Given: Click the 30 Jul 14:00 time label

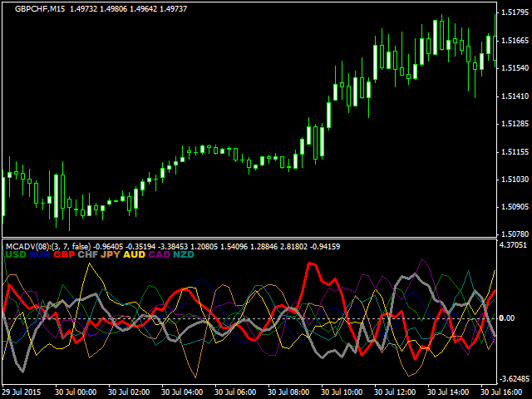Looking at the screenshot, I should 448,392.
